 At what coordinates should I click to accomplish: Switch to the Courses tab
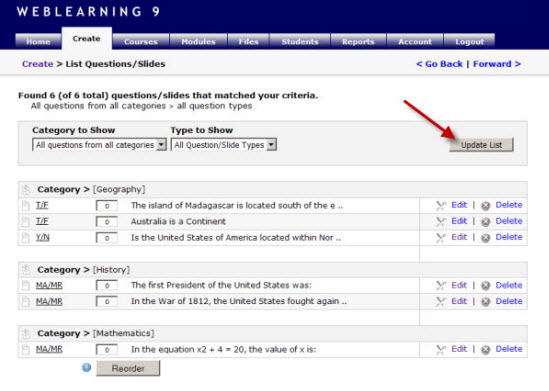tap(141, 41)
